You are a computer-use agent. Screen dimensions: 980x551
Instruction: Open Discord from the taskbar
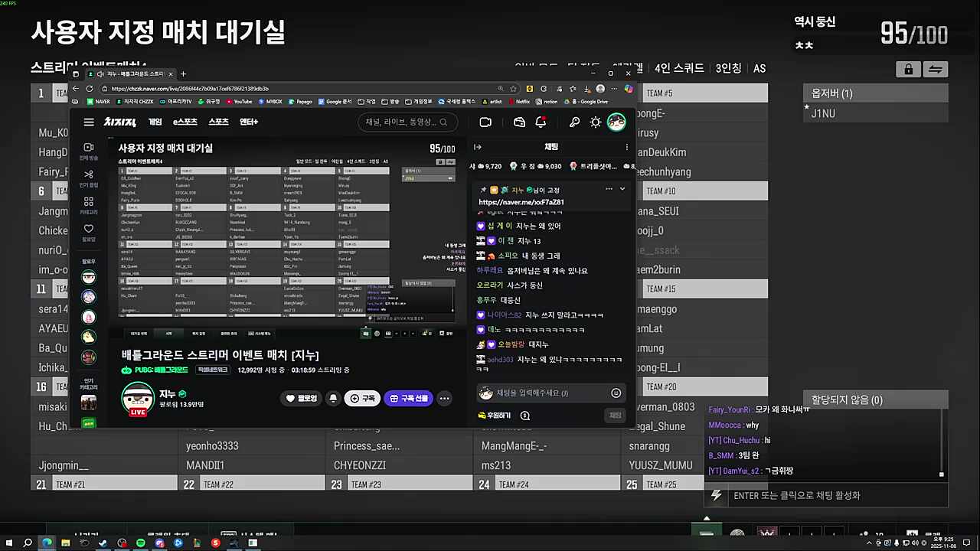pos(159,543)
